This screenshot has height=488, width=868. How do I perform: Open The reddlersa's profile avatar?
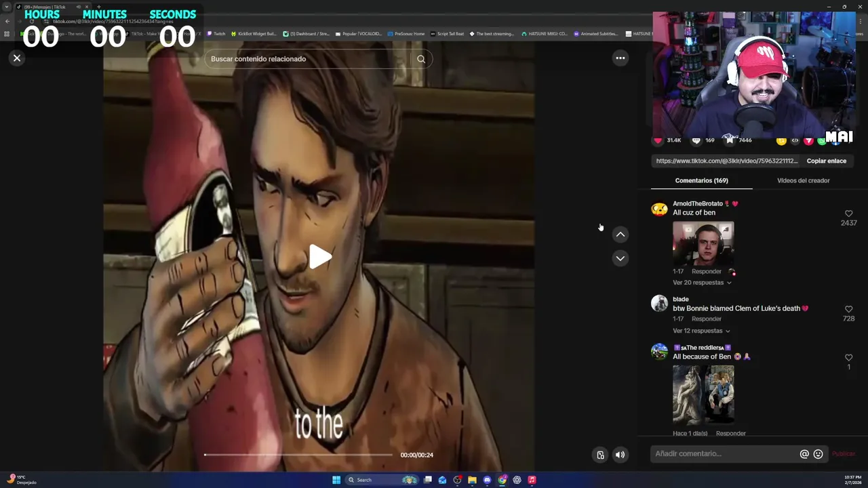659,351
